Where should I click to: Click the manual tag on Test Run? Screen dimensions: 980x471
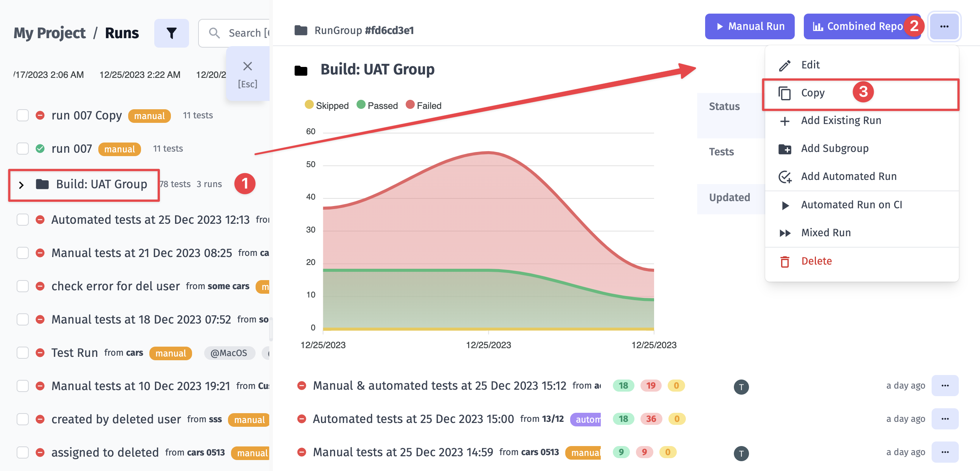pyautogui.click(x=171, y=353)
